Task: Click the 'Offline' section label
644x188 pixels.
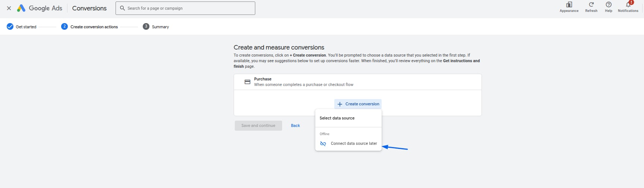Action: [x=325, y=134]
